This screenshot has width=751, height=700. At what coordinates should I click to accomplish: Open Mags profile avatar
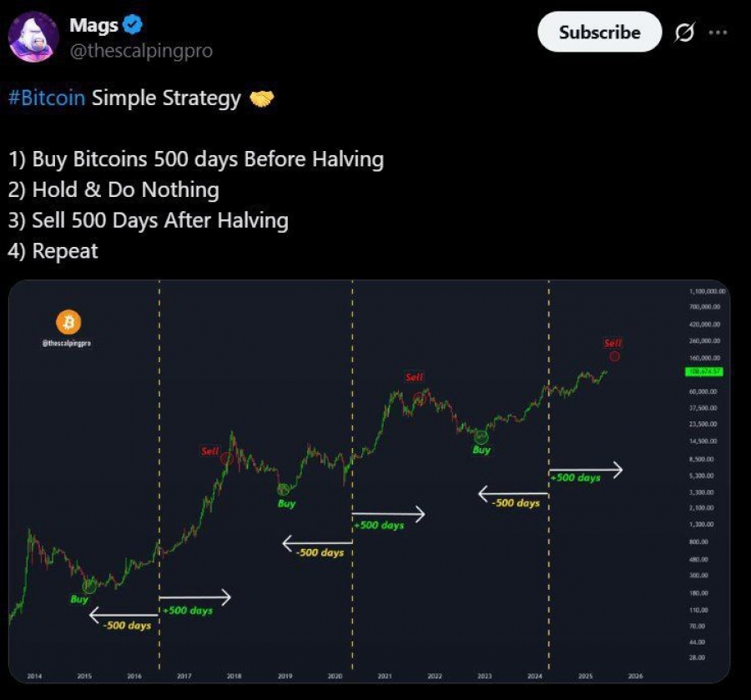click(x=33, y=37)
